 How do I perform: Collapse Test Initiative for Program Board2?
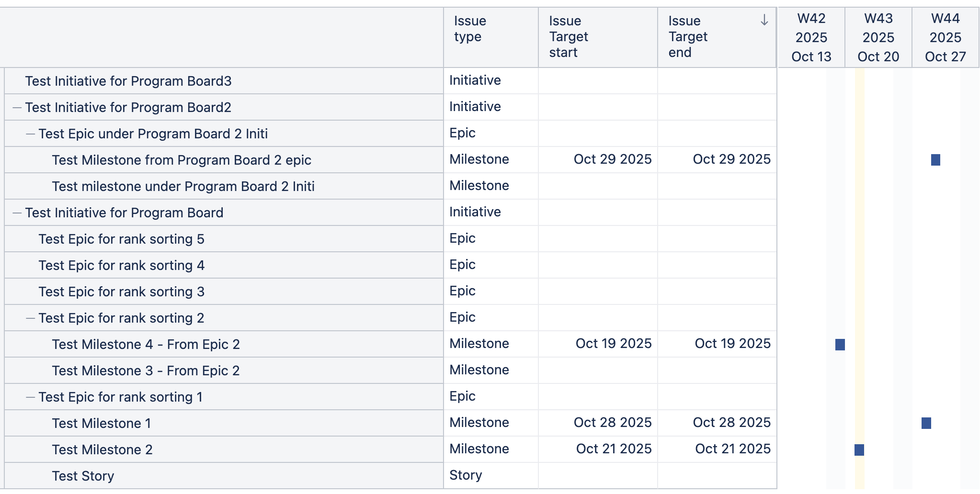[x=17, y=108]
